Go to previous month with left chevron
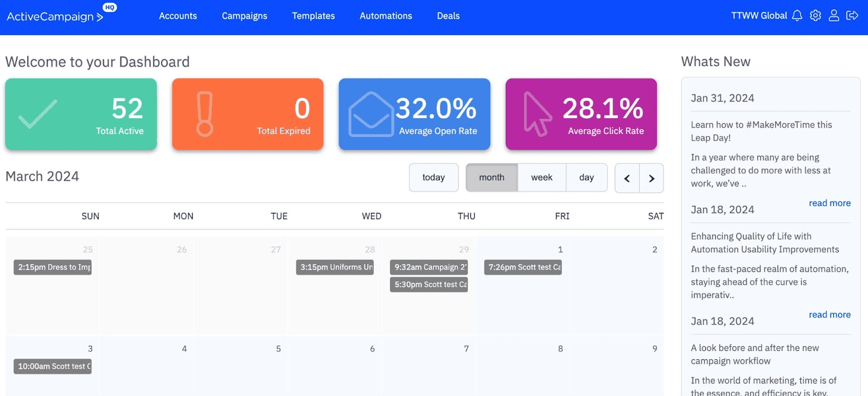This screenshot has height=396, width=868. coord(627,178)
